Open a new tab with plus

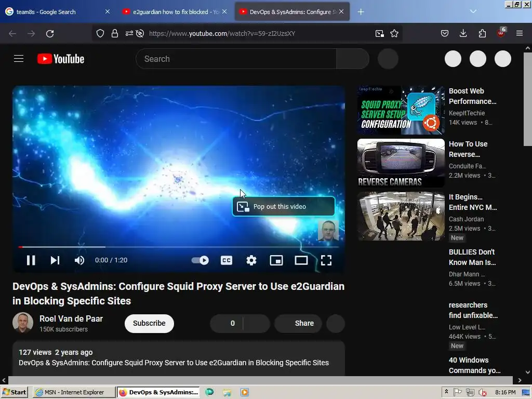(x=361, y=12)
